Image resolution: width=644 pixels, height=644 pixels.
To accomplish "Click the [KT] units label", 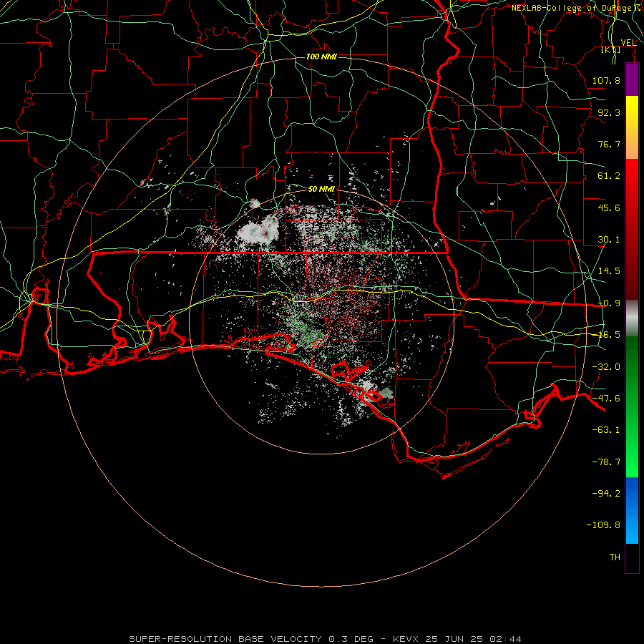I will [x=611, y=49].
